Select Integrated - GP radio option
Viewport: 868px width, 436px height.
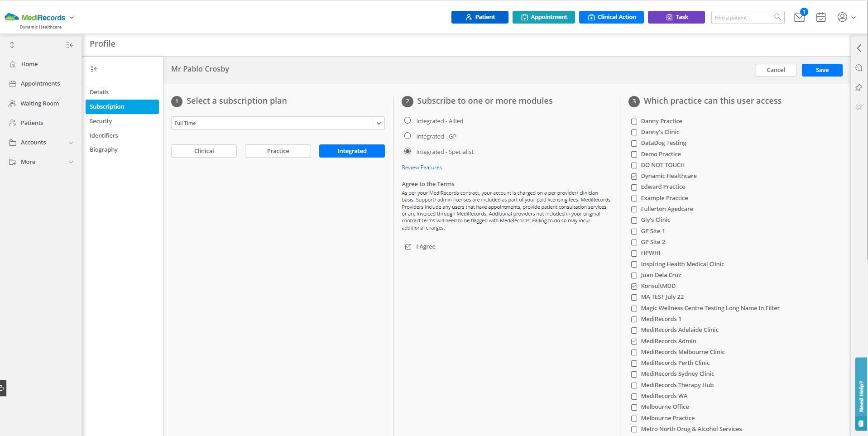408,136
